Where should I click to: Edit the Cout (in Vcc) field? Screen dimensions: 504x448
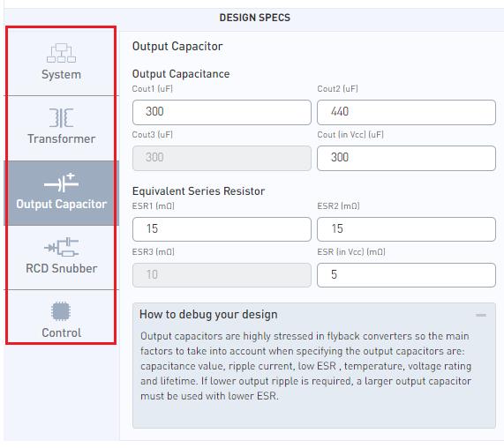pyautogui.click(x=406, y=158)
